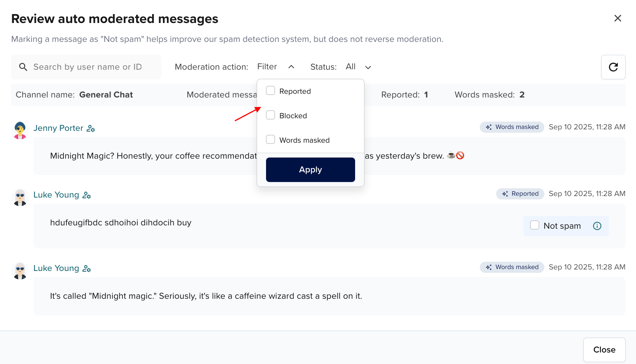Click the info icon next to Not spam
The width and height of the screenshot is (636, 364).
597,226
